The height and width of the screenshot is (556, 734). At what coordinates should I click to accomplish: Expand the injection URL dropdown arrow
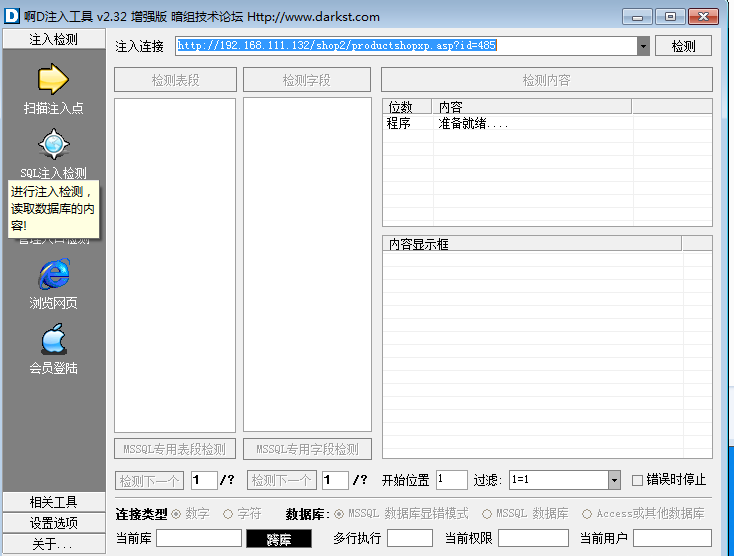pyautogui.click(x=643, y=46)
